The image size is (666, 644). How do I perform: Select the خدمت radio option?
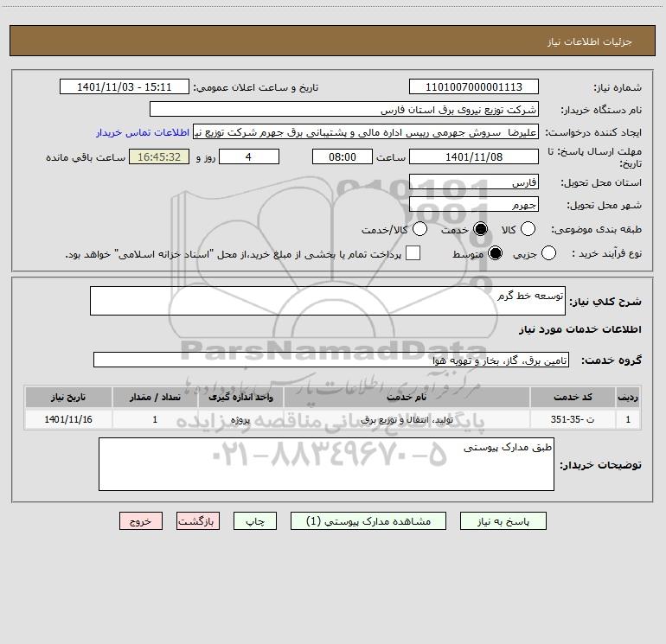[480, 229]
